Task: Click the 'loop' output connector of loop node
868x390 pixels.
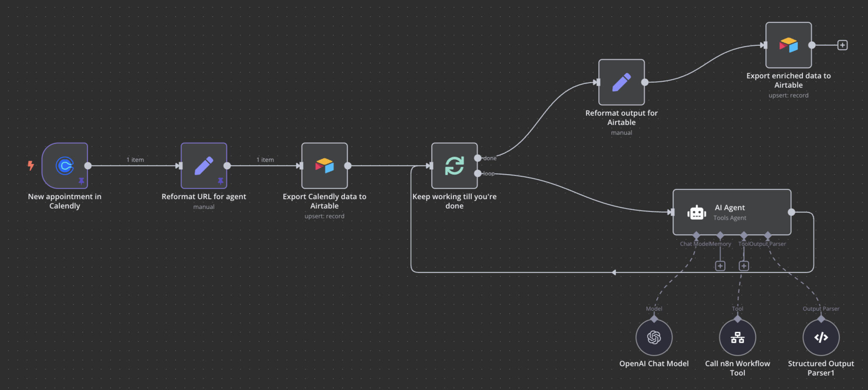Action: point(478,173)
